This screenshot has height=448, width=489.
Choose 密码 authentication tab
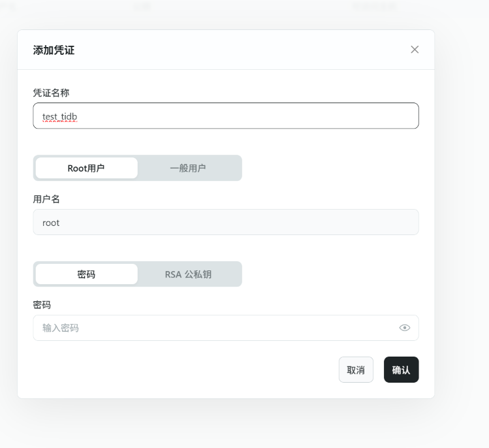tap(86, 274)
